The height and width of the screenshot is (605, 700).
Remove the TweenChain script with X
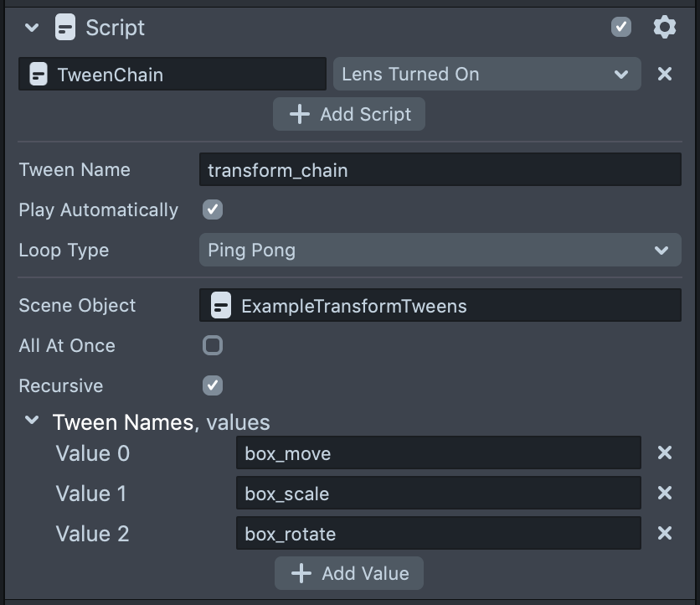[664, 74]
